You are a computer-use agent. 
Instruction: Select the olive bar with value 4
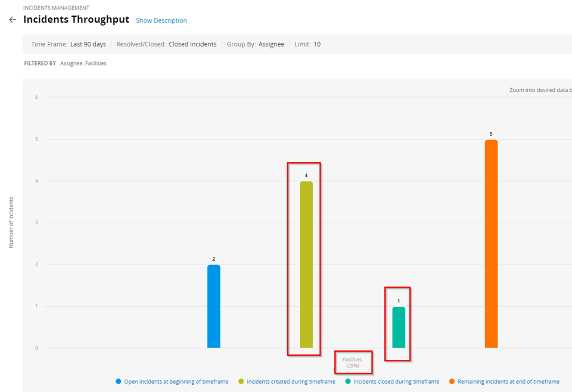point(306,265)
